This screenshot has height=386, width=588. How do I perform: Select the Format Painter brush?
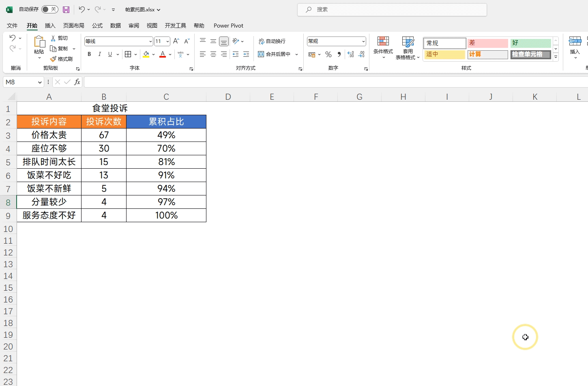[53, 59]
